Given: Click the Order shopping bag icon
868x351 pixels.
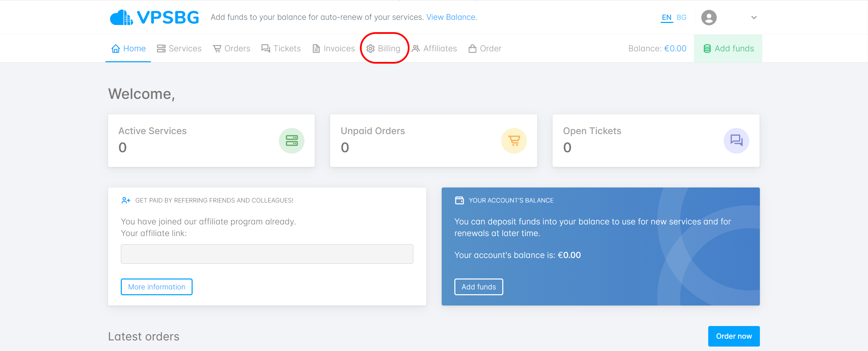Looking at the screenshot, I should point(472,49).
